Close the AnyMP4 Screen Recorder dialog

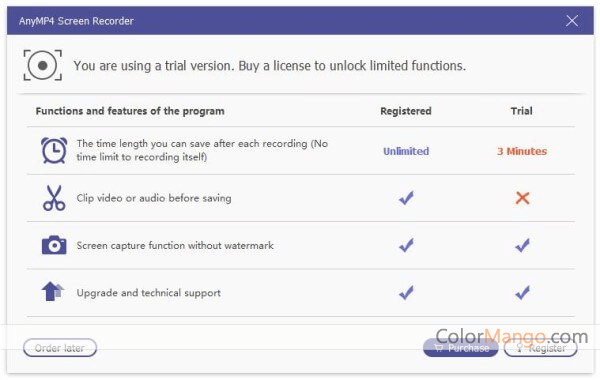coord(572,21)
